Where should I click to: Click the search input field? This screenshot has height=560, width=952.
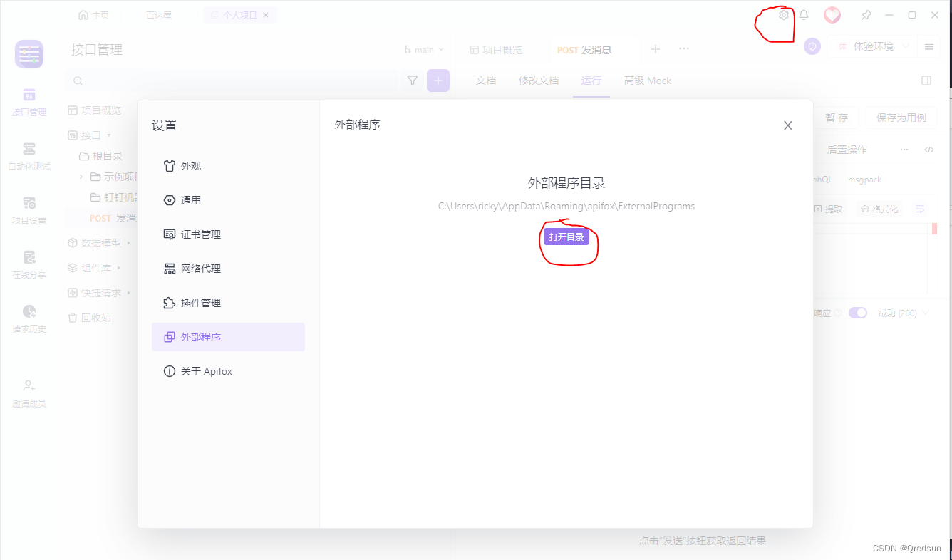click(x=232, y=81)
